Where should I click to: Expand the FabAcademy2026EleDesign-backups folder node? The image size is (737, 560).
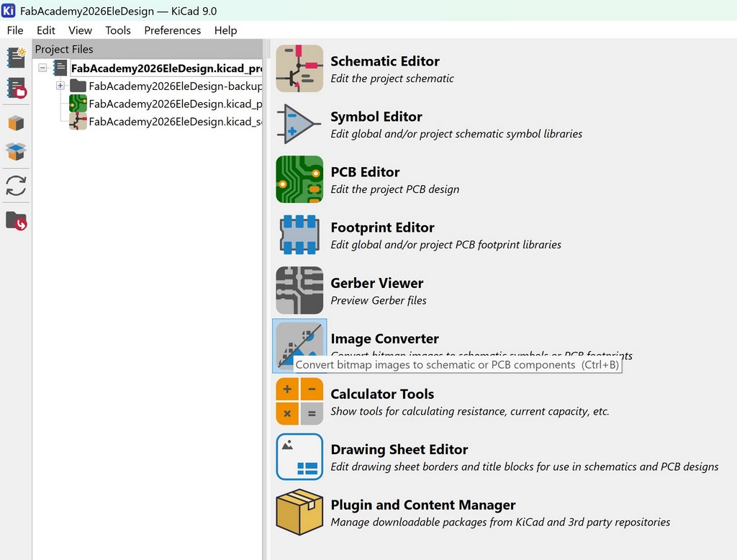(x=60, y=86)
